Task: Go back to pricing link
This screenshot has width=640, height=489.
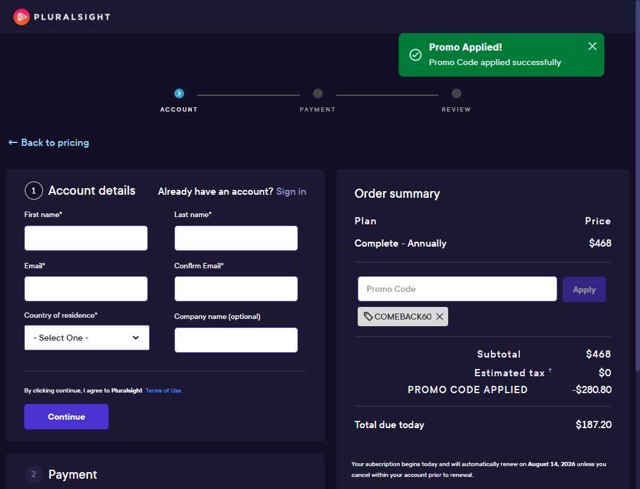Action: (49, 142)
